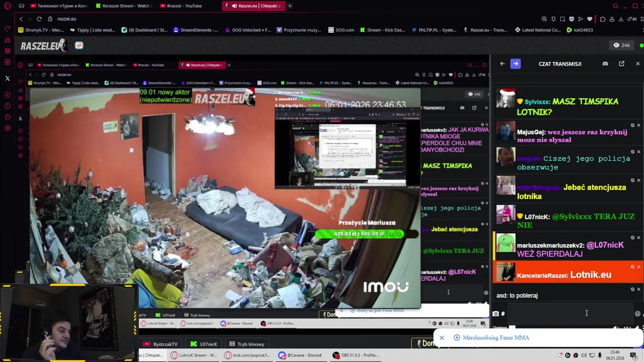This screenshot has height=362, width=644.
Task: Open StreamElements bookmark
Action: (195, 30)
